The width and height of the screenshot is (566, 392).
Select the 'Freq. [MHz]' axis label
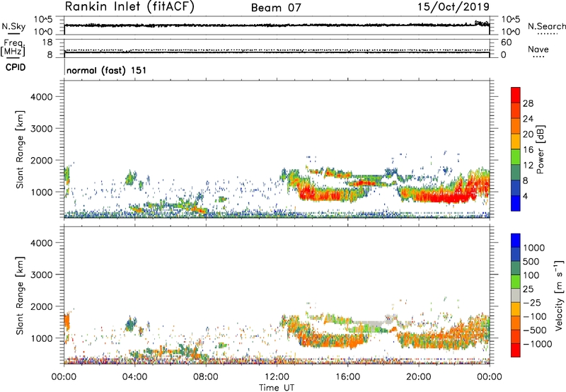click(13, 47)
